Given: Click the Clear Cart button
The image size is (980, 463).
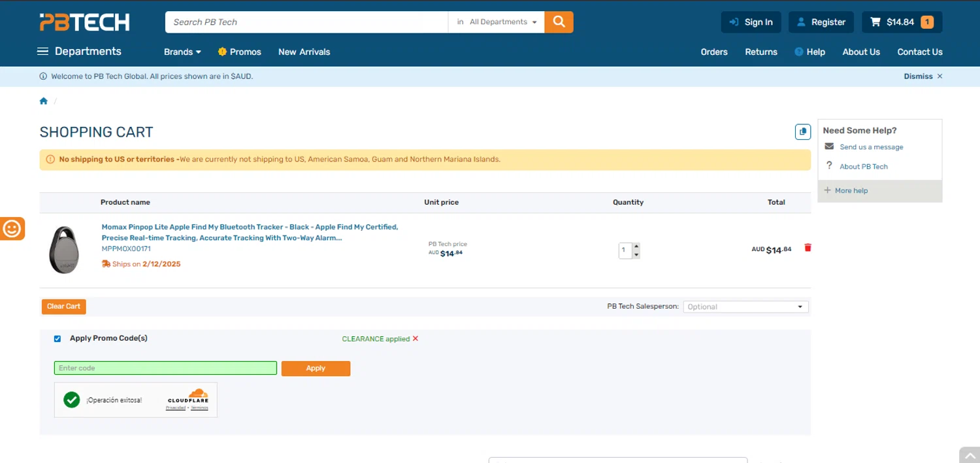Looking at the screenshot, I should coord(64,307).
